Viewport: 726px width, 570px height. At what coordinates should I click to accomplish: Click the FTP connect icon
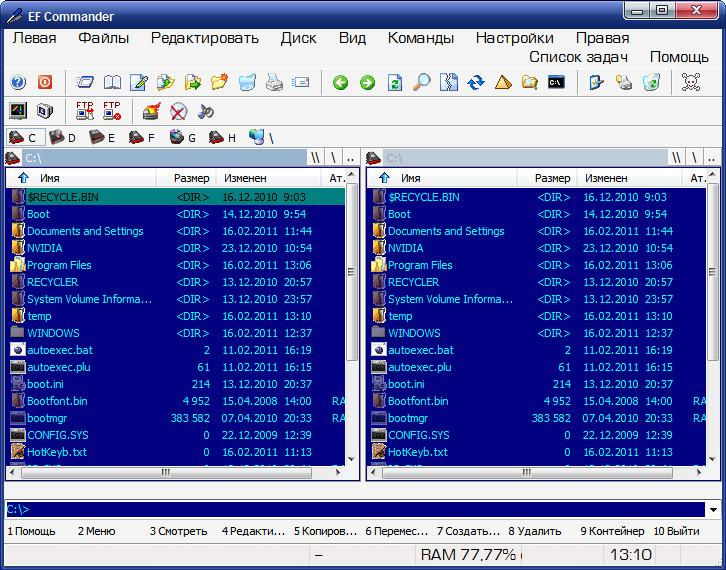pos(85,111)
